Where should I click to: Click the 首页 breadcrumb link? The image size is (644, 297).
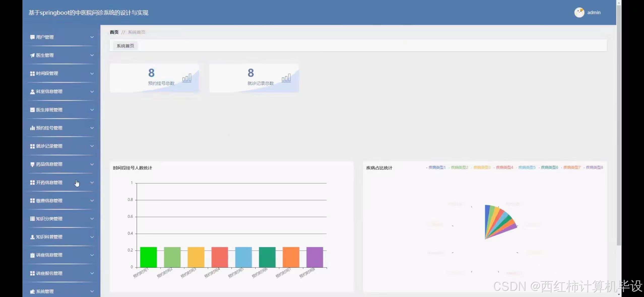pos(114,32)
